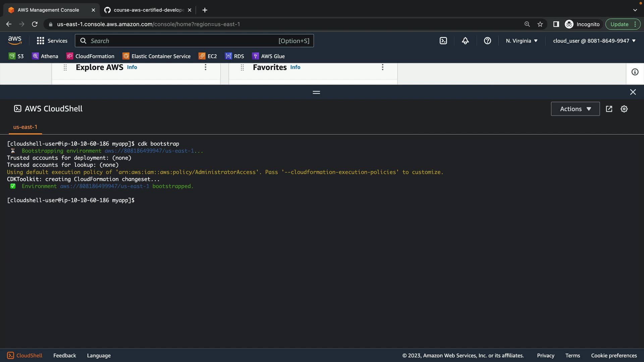
Task: Open the Services grid menu
Action: pyautogui.click(x=52, y=41)
